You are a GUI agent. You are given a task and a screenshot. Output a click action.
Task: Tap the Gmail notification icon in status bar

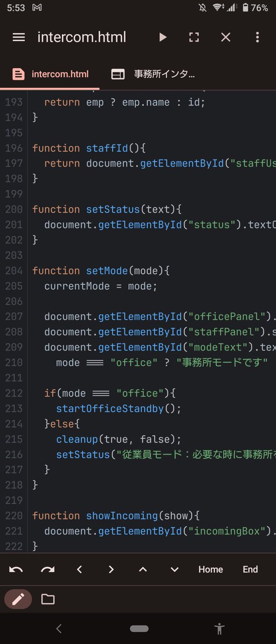[x=38, y=8]
